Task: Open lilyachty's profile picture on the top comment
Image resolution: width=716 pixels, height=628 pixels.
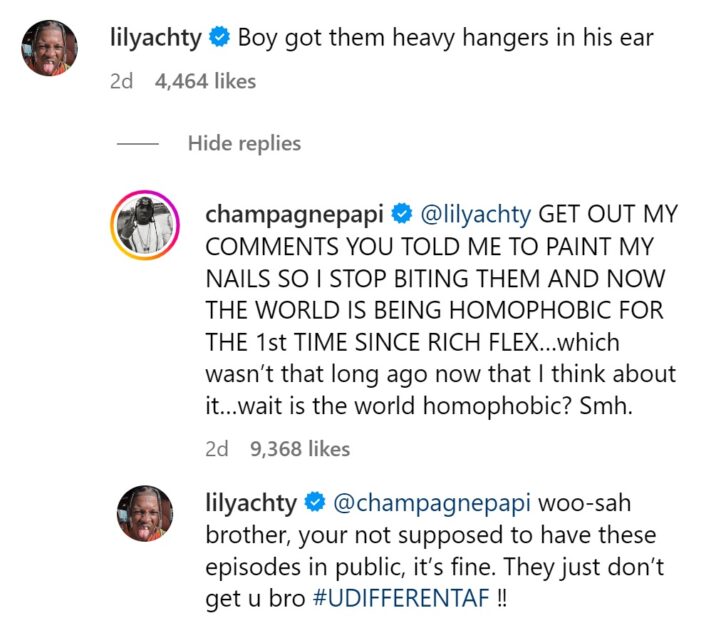Action: [x=49, y=48]
